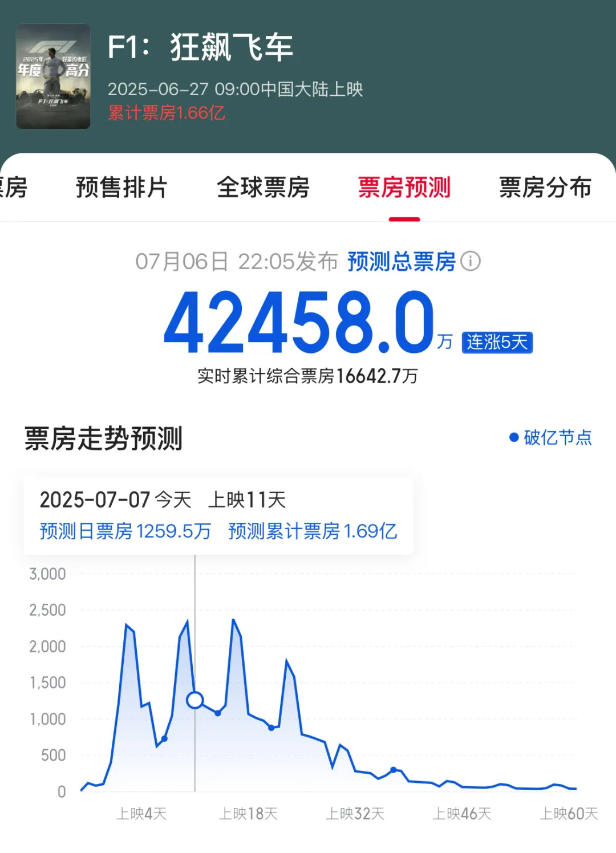
Task: Tap 预测累计票房 1.69亿 in the tooltip
Action: pyautogui.click(x=312, y=531)
